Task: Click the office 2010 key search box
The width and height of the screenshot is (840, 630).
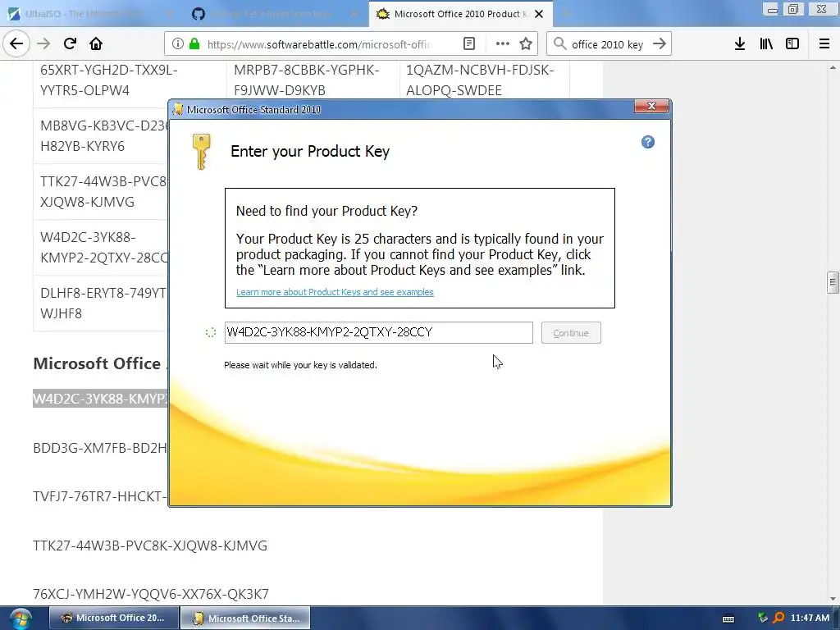Action: coord(608,44)
